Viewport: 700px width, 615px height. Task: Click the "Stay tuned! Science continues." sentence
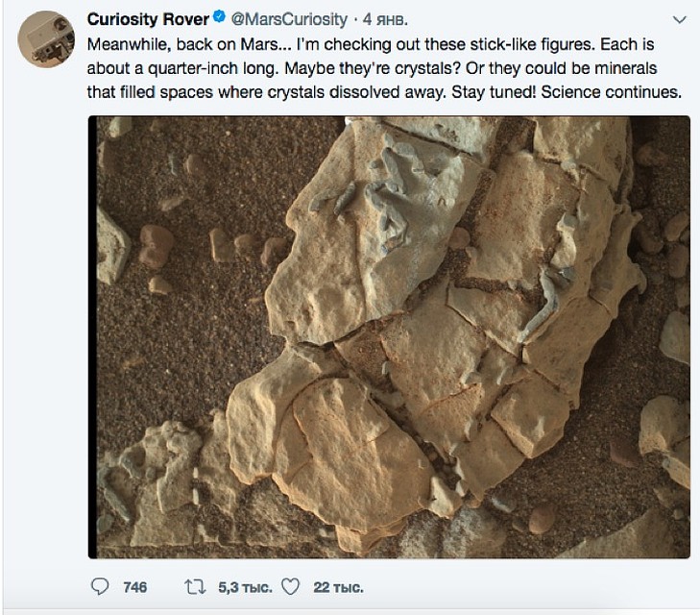pos(567,92)
